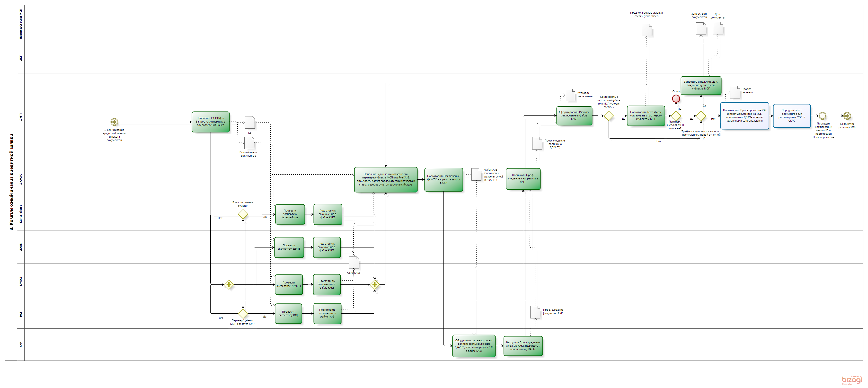868x388 pixels.
Task: Select the left parallel gateway in ДМКСЗ lane
Action: point(229,285)
